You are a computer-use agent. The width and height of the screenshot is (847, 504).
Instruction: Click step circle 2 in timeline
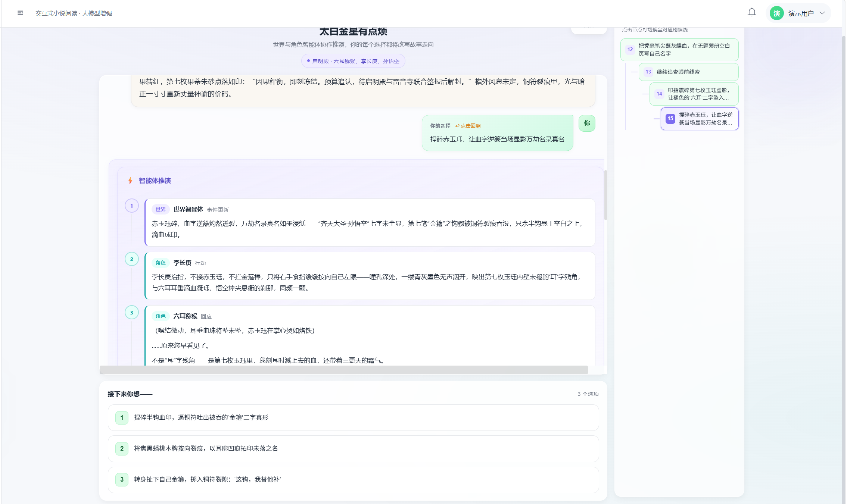pos(131,259)
